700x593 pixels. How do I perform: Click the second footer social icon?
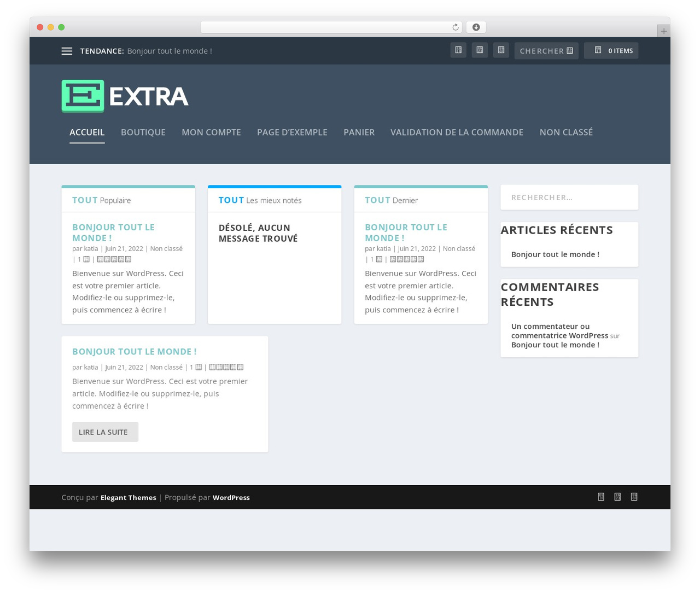coord(617,497)
